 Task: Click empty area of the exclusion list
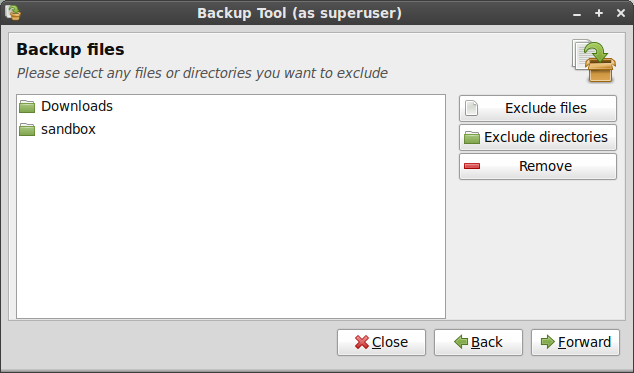click(231, 229)
